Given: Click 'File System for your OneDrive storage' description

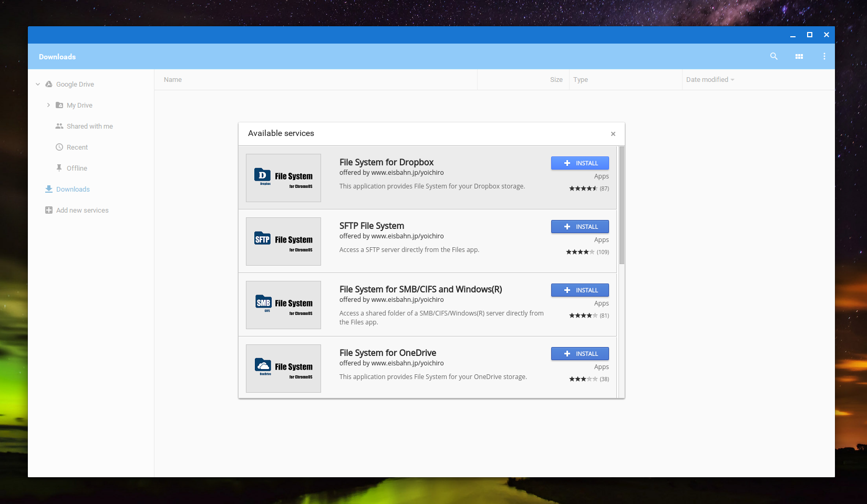Looking at the screenshot, I should coord(433,377).
